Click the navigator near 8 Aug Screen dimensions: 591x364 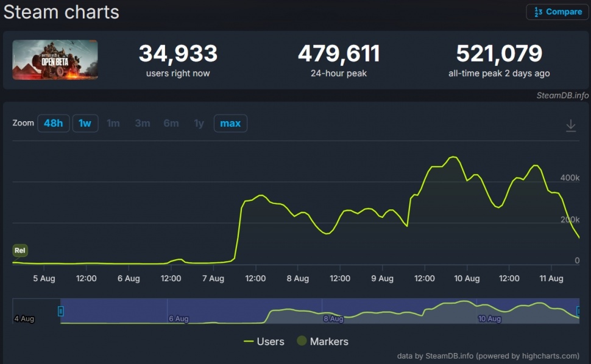(x=333, y=318)
